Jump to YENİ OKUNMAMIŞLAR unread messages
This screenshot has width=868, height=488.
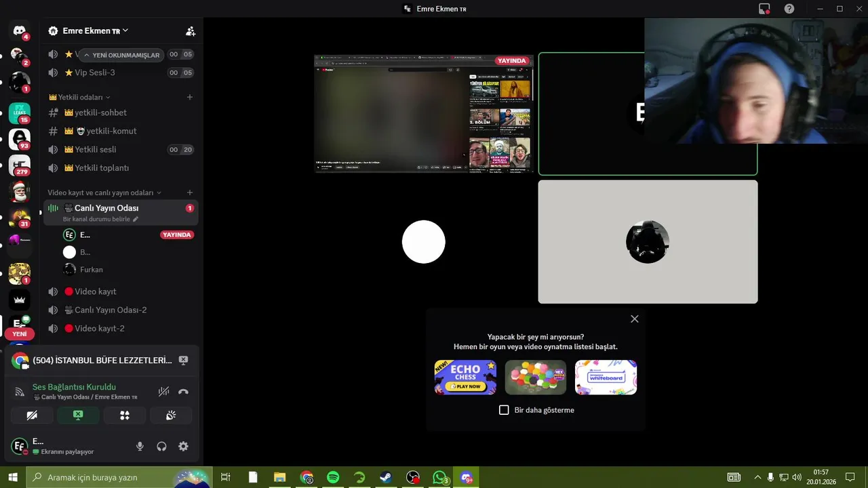coord(121,55)
